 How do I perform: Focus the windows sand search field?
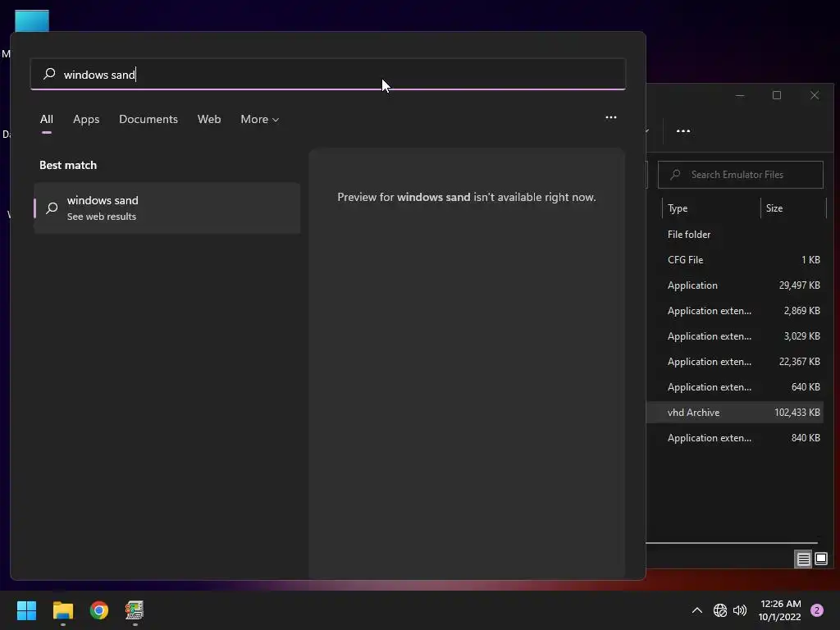pos(328,74)
